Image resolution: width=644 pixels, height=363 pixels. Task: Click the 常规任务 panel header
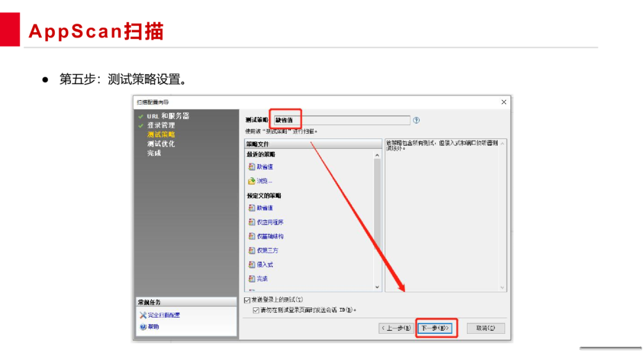coord(187,302)
